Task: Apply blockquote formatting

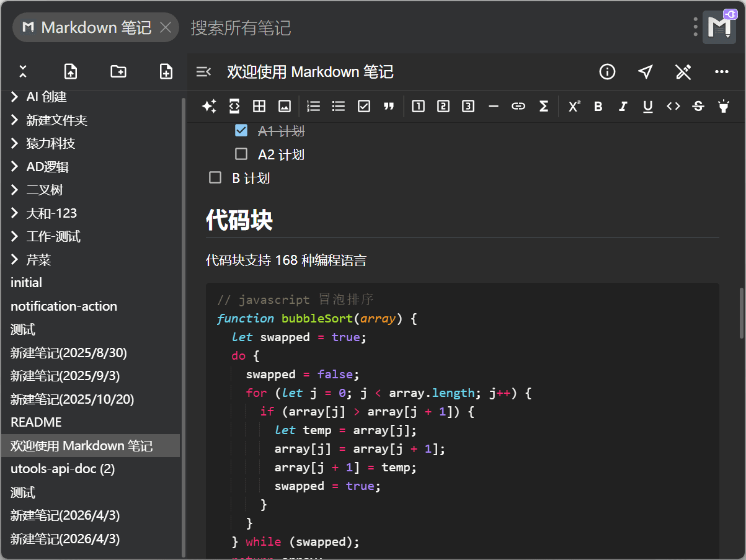Action: [x=389, y=106]
